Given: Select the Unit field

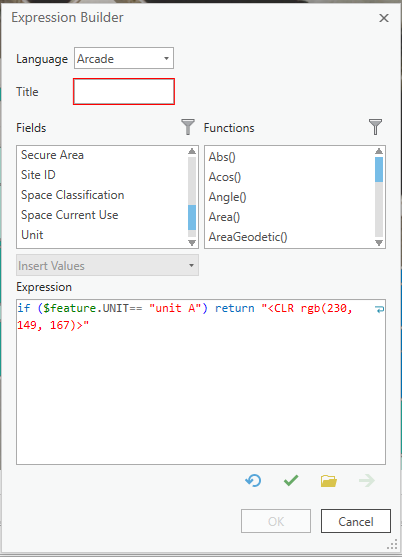Looking at the screenshot, I should click(32, 235).
